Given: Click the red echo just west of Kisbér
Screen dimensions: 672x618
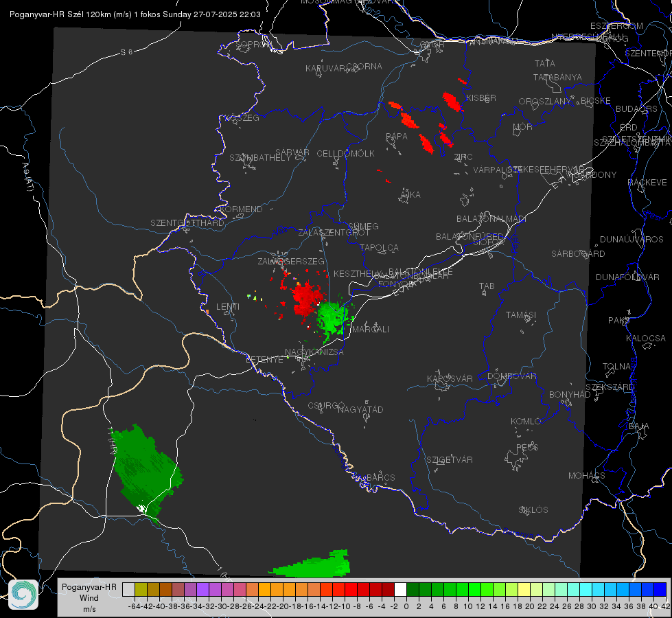Looking at the screenshot, I should 451,101.
